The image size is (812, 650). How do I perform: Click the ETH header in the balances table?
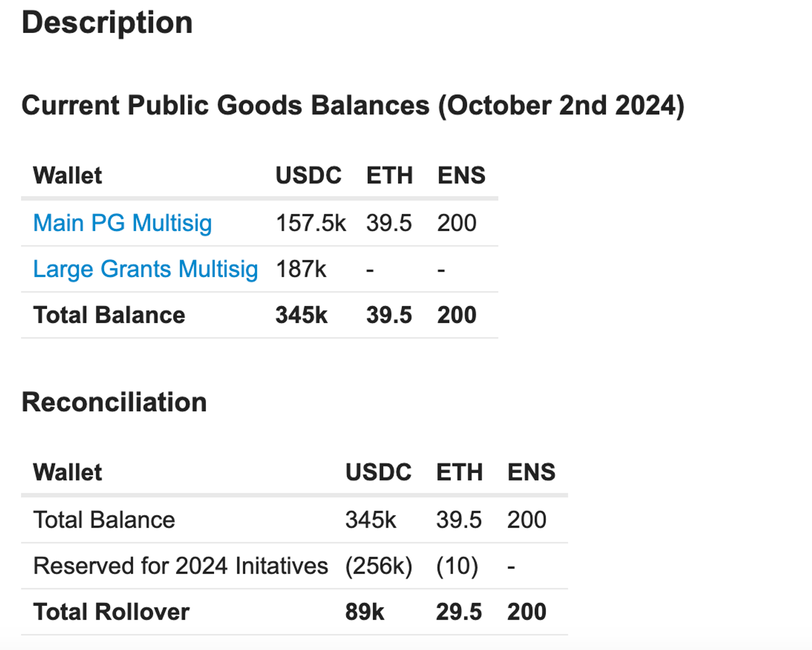[389, 176]
